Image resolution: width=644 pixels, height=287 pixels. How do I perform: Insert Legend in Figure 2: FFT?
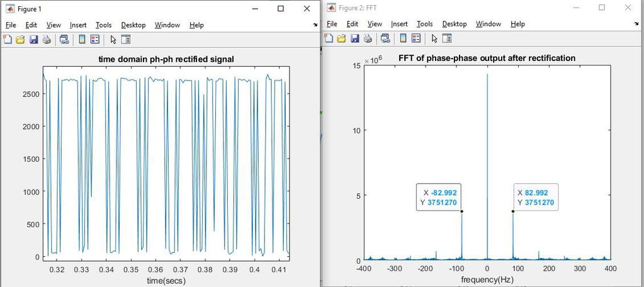tap(416, 38)
